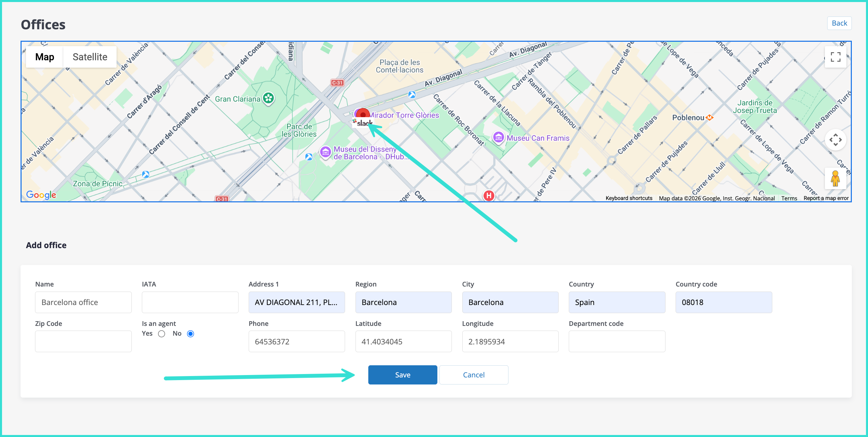Viewport: 868px width, 437px height.
Task: Click the Gran Clariana park pin
Action: (x=269, y=98)
